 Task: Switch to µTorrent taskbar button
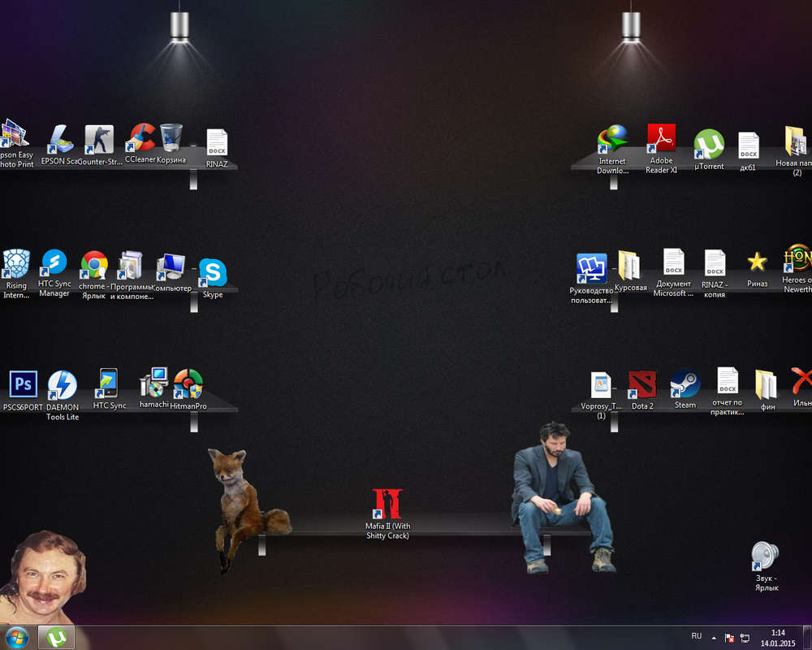tap(57, 638)
